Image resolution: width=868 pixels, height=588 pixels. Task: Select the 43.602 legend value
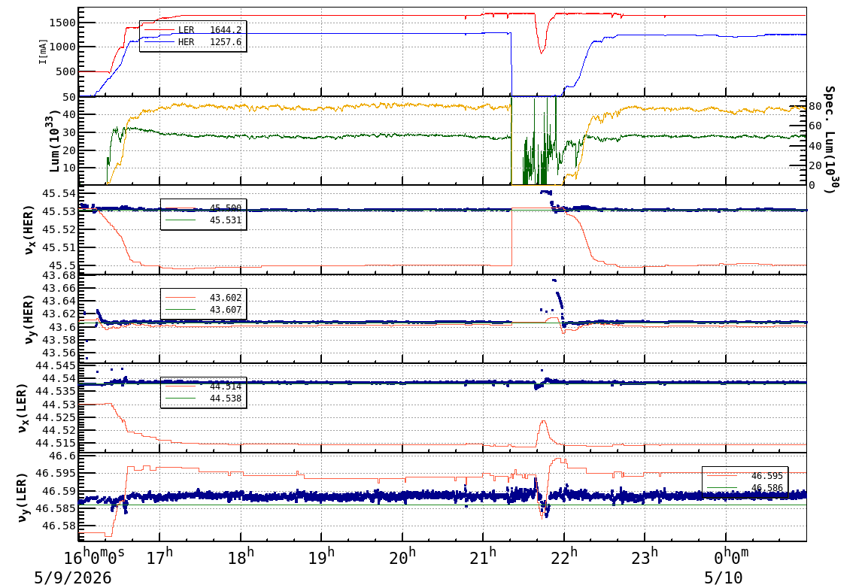[226, 298]
